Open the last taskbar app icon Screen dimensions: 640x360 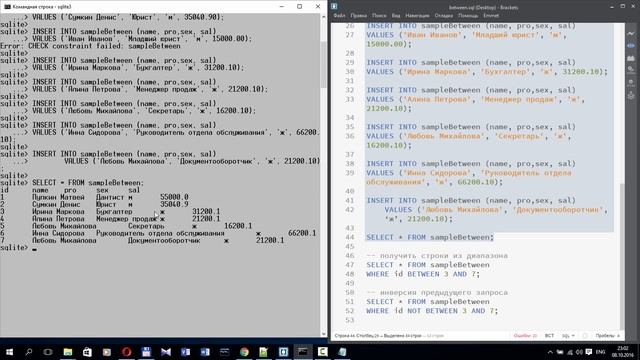click(342, 352)
